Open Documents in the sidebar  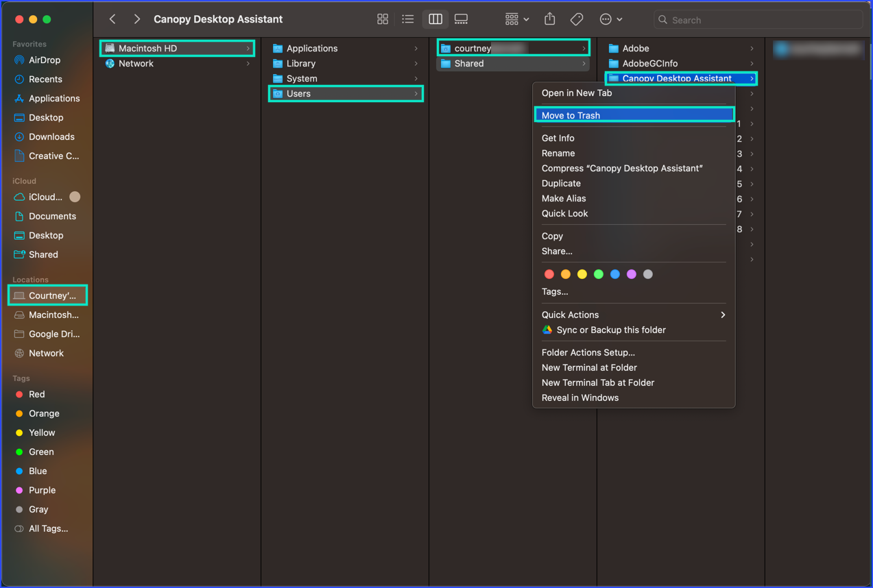(52, 217)
